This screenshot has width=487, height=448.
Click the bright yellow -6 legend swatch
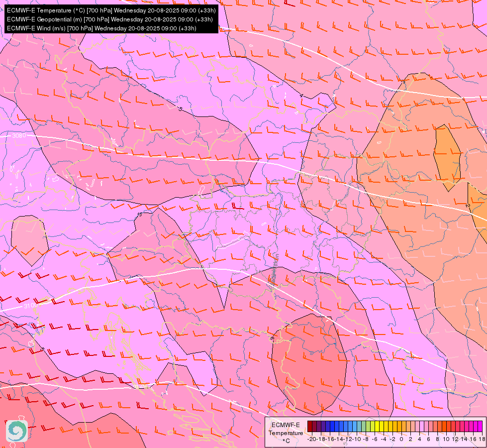click(x=377, y=426)
